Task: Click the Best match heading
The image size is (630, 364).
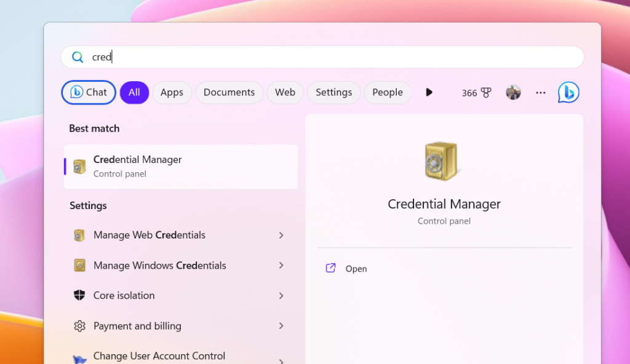Action: (x=94, y=129)
